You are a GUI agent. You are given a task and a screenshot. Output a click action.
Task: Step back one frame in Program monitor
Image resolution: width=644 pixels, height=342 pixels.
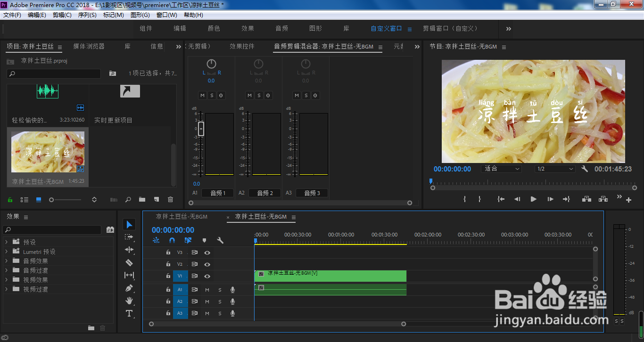pos(517,199)
